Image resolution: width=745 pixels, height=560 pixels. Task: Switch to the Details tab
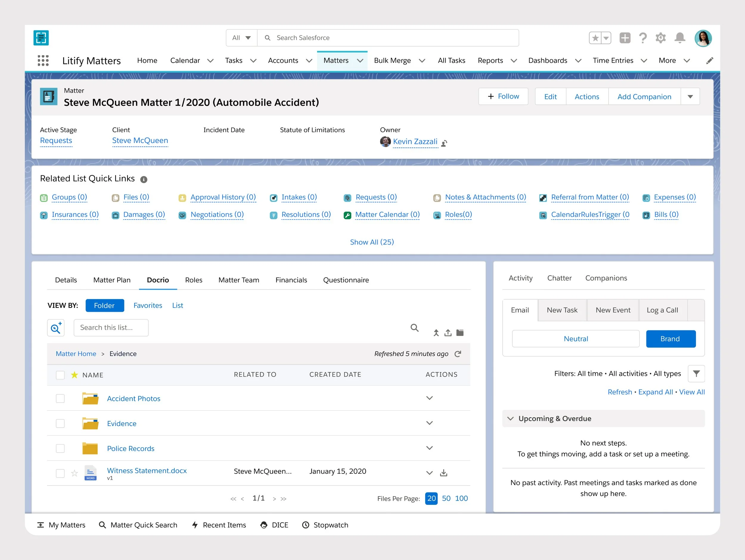pos(66,280)
